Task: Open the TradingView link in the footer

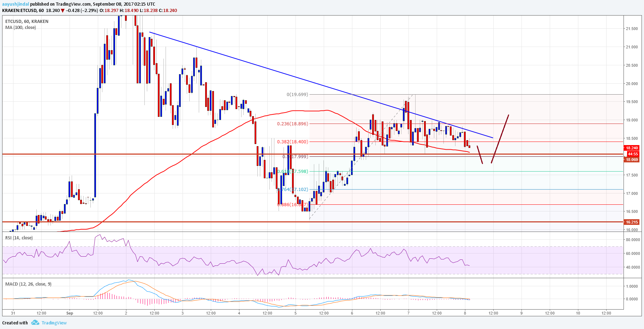Action: [54, 323]
